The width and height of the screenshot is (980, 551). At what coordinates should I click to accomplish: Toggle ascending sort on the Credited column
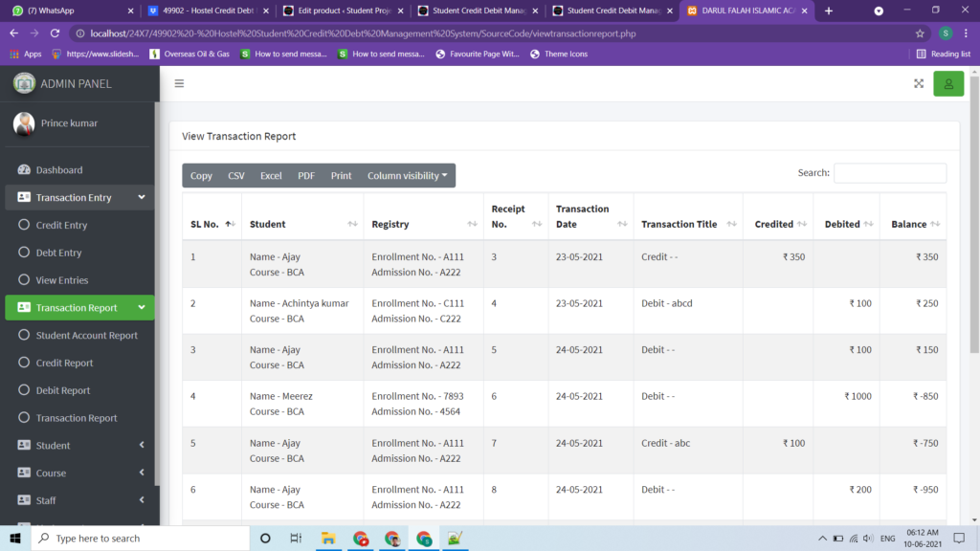coord(800,222)
